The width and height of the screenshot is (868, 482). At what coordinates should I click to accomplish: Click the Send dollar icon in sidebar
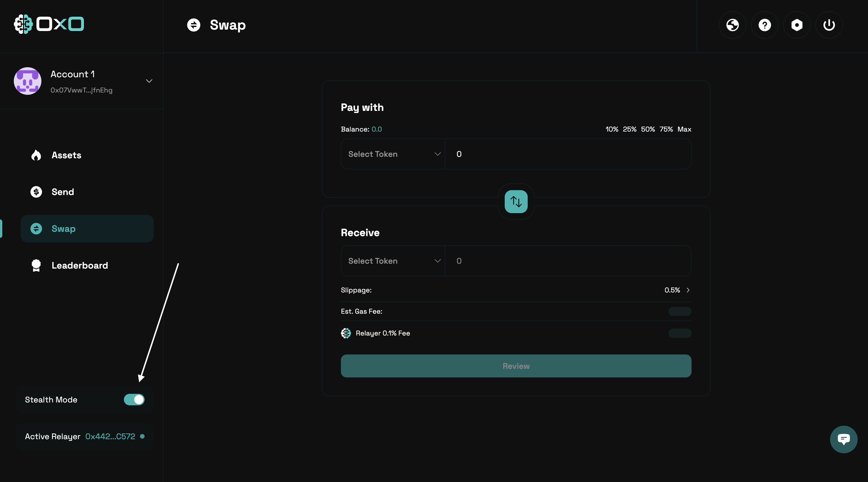(x=37, y=192)
